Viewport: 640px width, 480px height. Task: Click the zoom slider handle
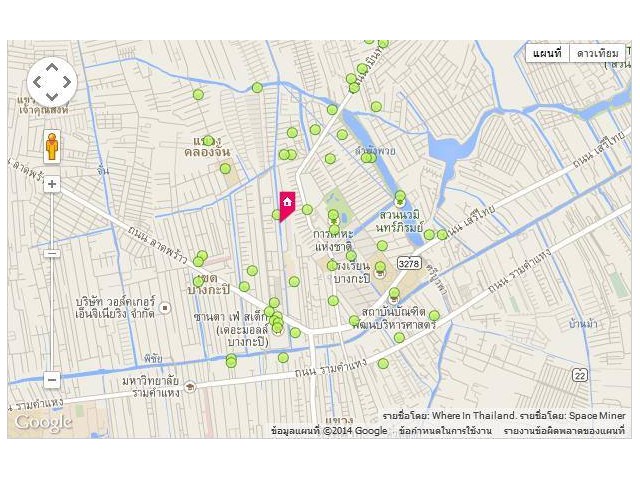click(x=52, y=254)
